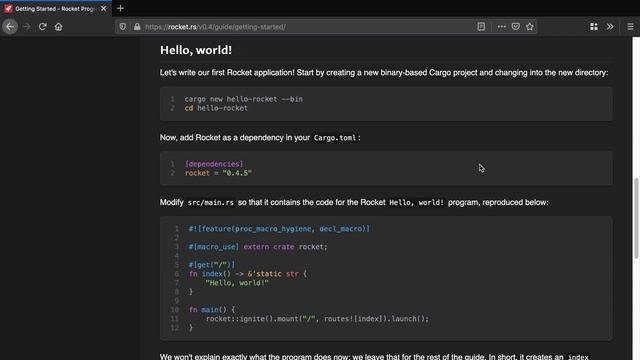Save page to Pocket
This screenshot has height=360, width=640.
coord(516,27)
